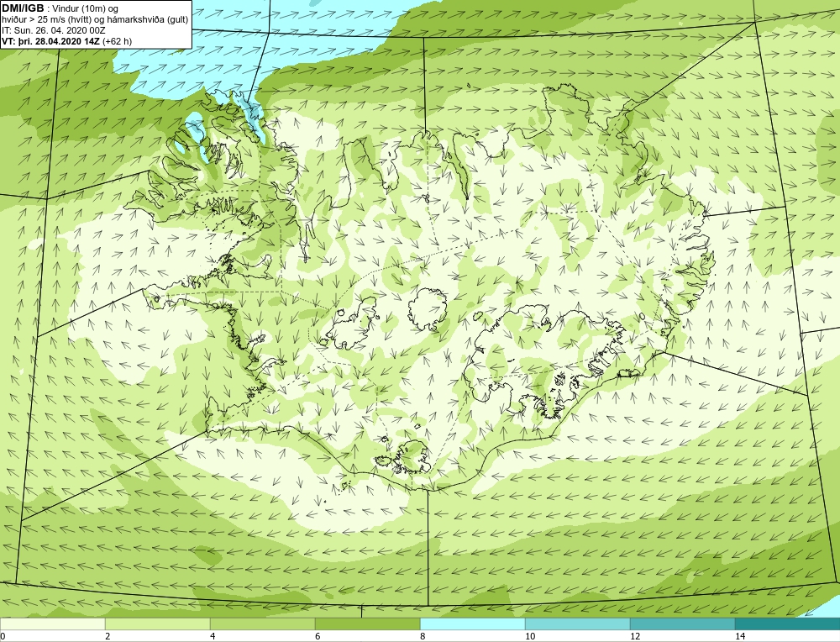
Task: Click the legend scale label '6'
Action: coord(318,636)
